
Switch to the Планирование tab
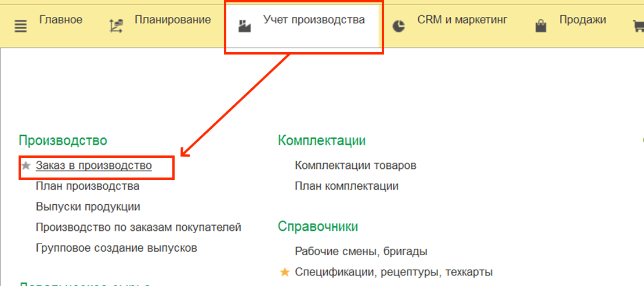172,20
